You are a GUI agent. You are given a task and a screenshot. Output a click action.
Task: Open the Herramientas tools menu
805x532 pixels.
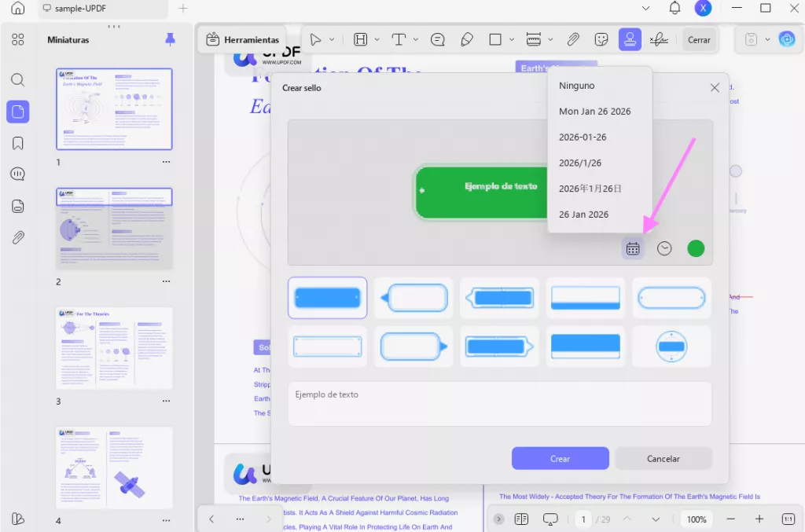tap(242, 39)
